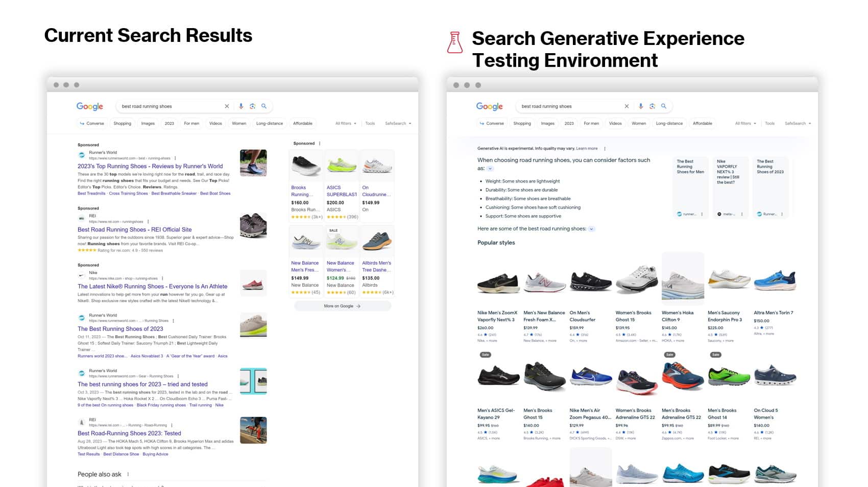The width and height of the screenshot is (868, 487).
Task: Click 'More on Google' button under sponsored shoes
Action: 342,306
